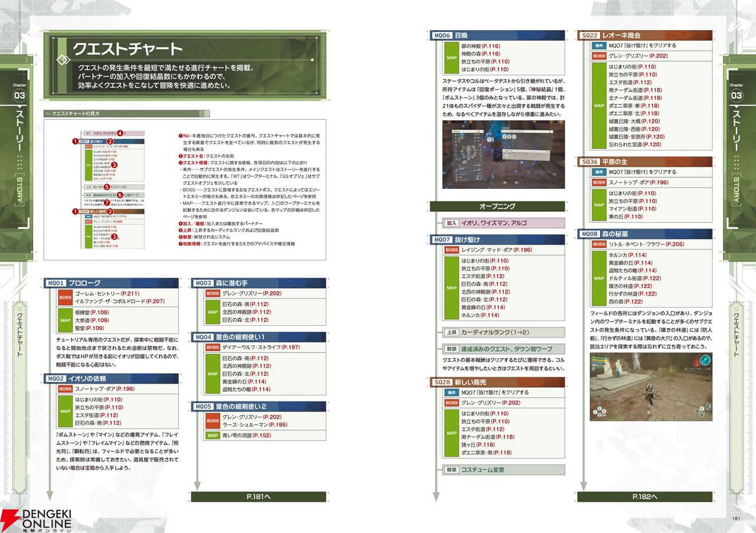Click the オープニング section bar
Screen dimensions: 756x533
point(497,207)
